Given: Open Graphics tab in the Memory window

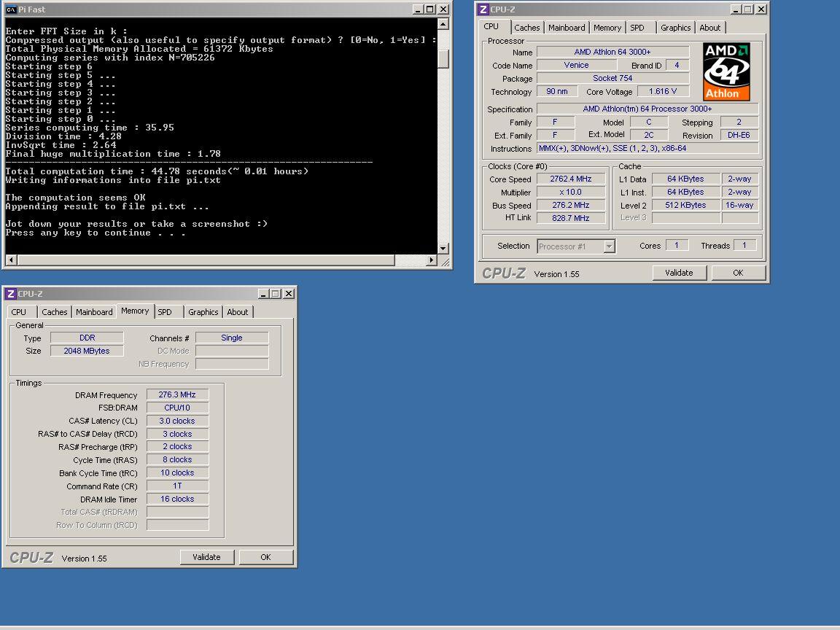Looking at the screenshot, I should click(203, 312).
